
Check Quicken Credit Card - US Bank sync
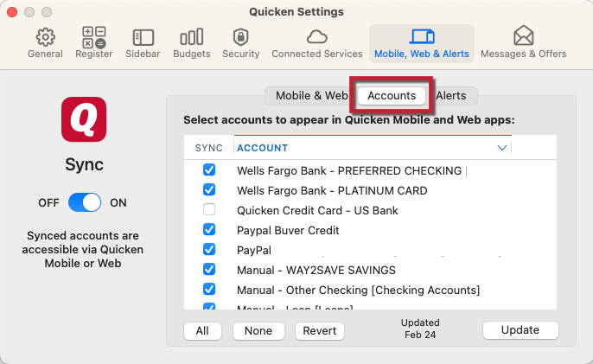tap(209, 209)
